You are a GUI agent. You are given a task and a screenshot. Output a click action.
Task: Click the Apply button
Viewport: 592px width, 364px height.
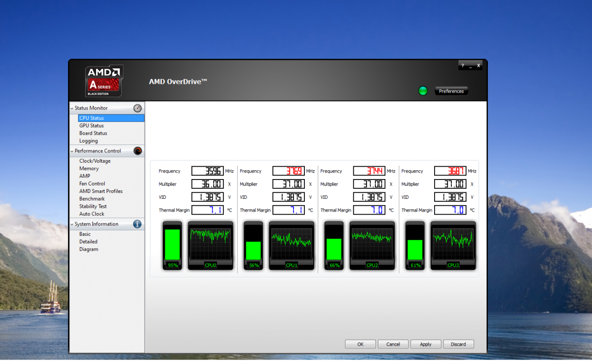[x=426, y=344]
